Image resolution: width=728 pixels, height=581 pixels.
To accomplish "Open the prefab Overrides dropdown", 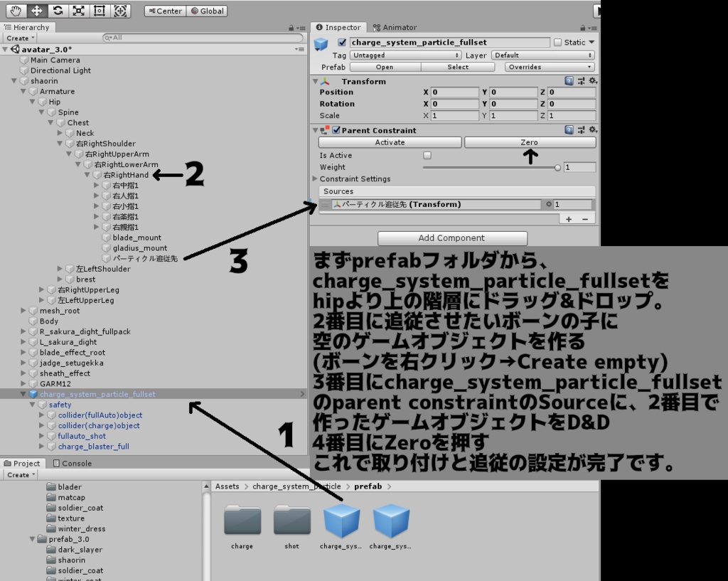I will coord(550,67).
